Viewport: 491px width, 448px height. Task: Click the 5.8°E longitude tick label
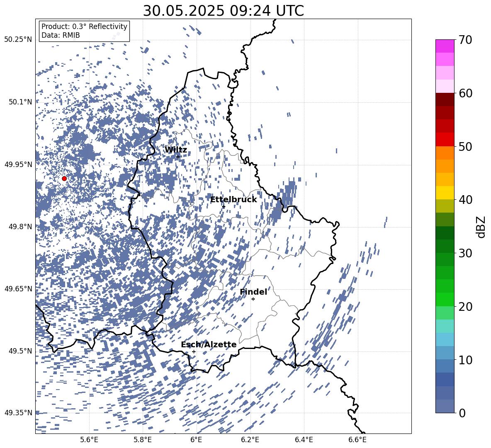(x=143, y=440)
